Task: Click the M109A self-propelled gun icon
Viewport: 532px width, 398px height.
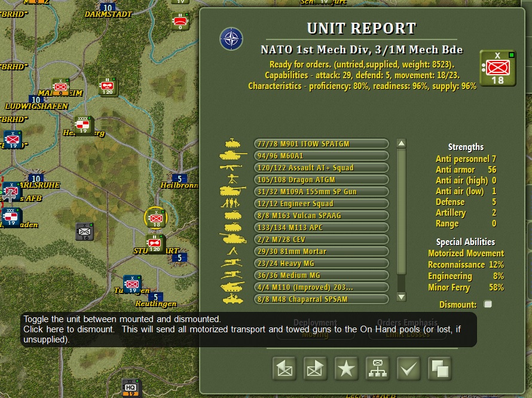Action: pos(233,191)
